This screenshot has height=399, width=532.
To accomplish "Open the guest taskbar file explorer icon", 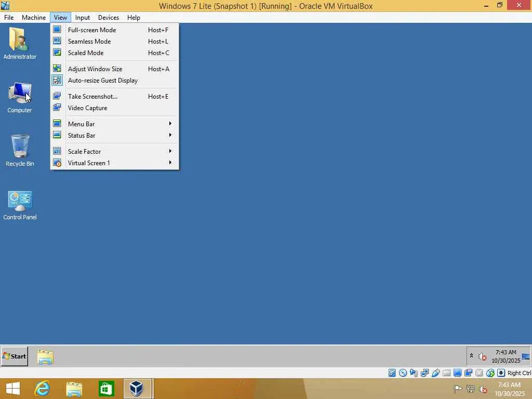I will point(45,357).
